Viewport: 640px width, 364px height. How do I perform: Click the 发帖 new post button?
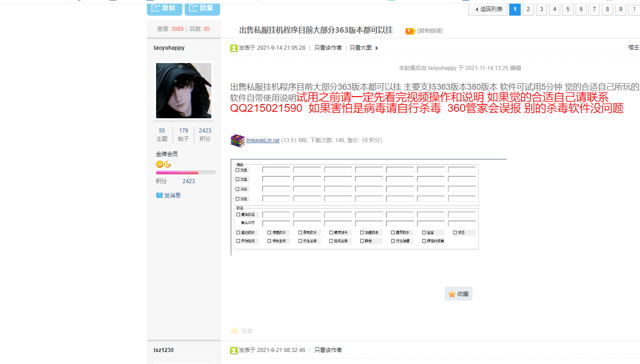(164, 8)
